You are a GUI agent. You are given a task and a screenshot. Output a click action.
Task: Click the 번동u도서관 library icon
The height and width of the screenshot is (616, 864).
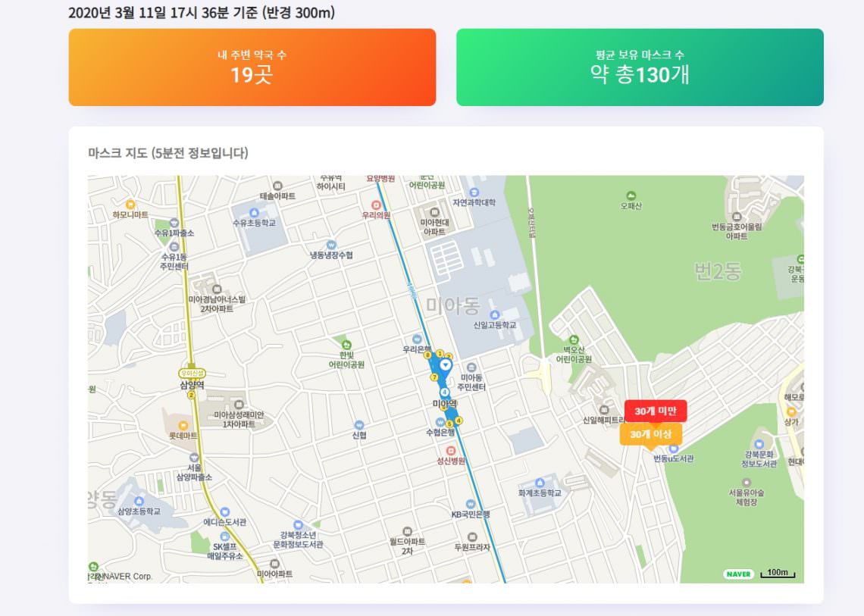click(x=673, y=449)
